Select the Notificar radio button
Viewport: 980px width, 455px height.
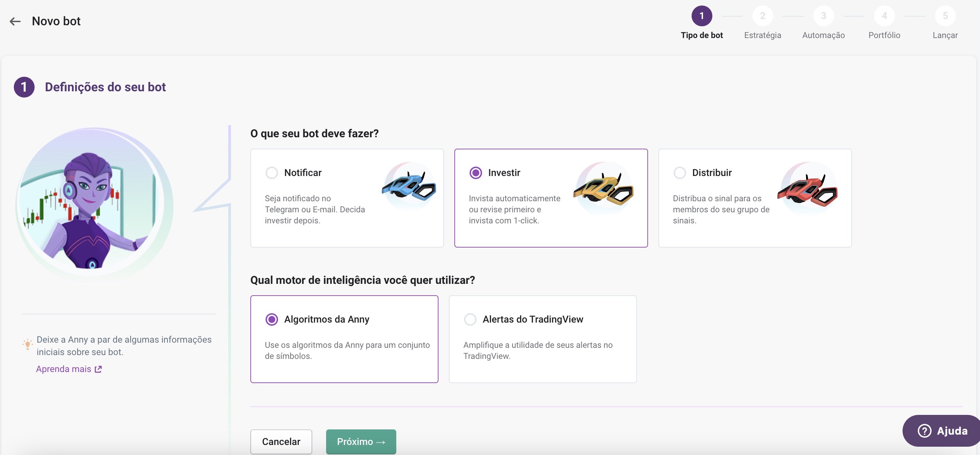tap(272, 173)
